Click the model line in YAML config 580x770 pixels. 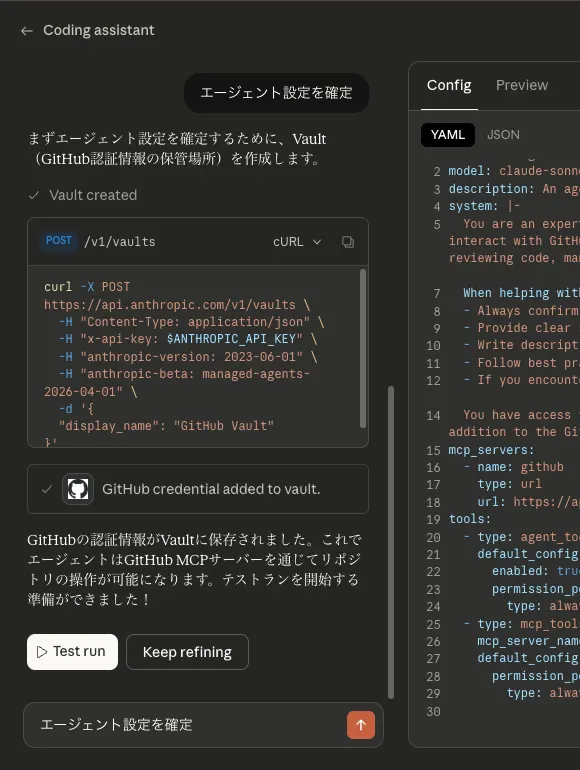[x=514, y=171]
